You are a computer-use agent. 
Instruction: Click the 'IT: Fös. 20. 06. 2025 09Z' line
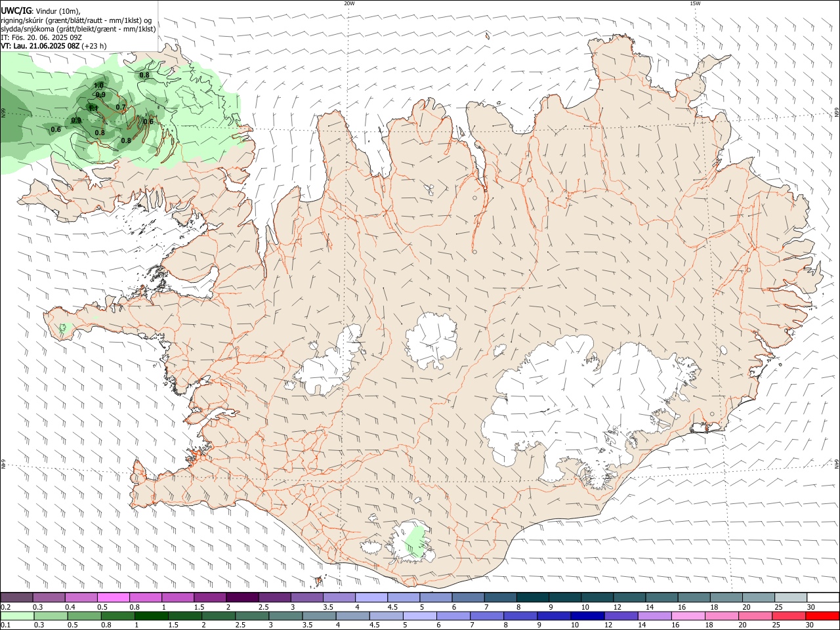coord(41,37)
